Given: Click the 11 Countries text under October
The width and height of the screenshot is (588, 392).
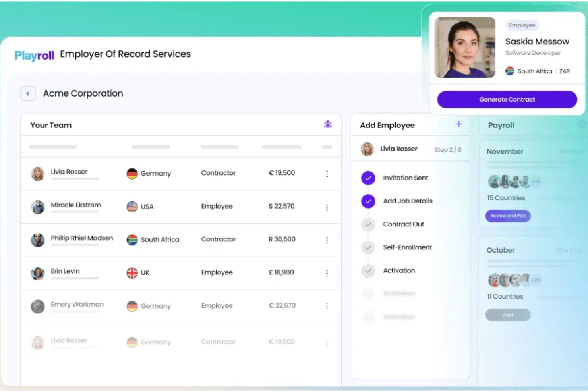Looking at the screenshot, I should tap(505, 297).
